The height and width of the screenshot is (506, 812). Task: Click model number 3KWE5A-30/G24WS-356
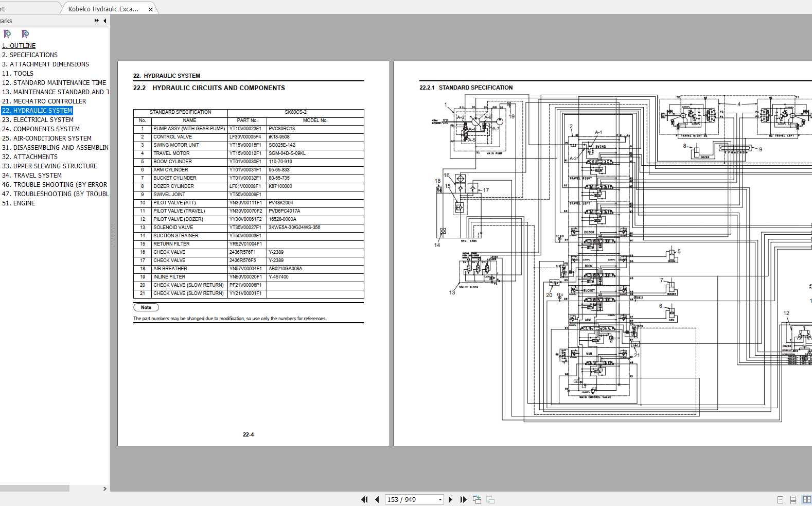pyautogui.click(x=294, y=228)
